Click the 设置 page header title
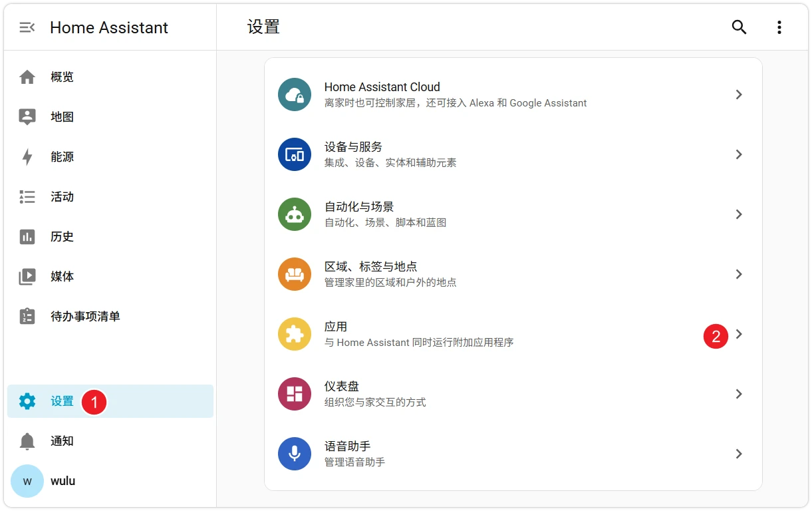 [x=263, y=27]
